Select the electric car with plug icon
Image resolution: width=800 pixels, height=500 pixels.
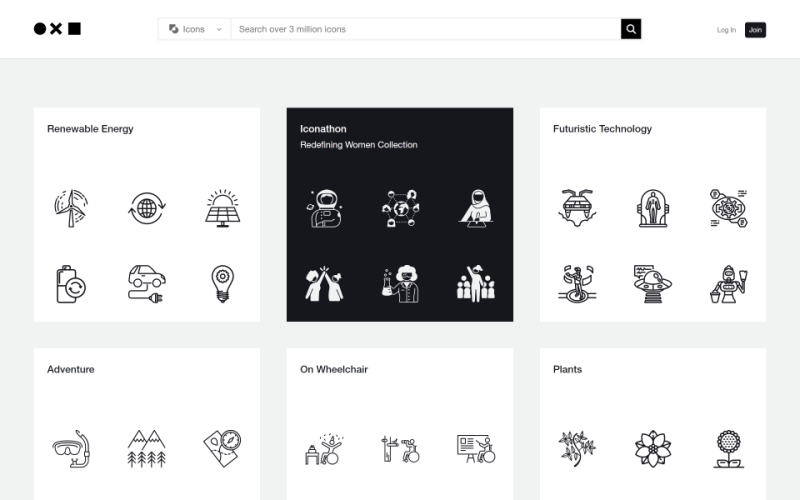point(147,284)
